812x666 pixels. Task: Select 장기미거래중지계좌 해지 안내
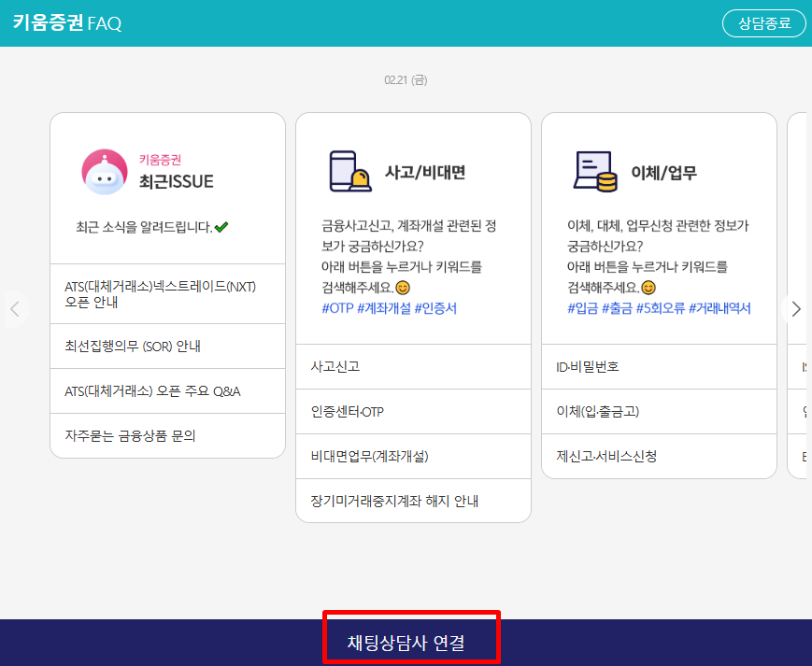[x=413, y=501]
